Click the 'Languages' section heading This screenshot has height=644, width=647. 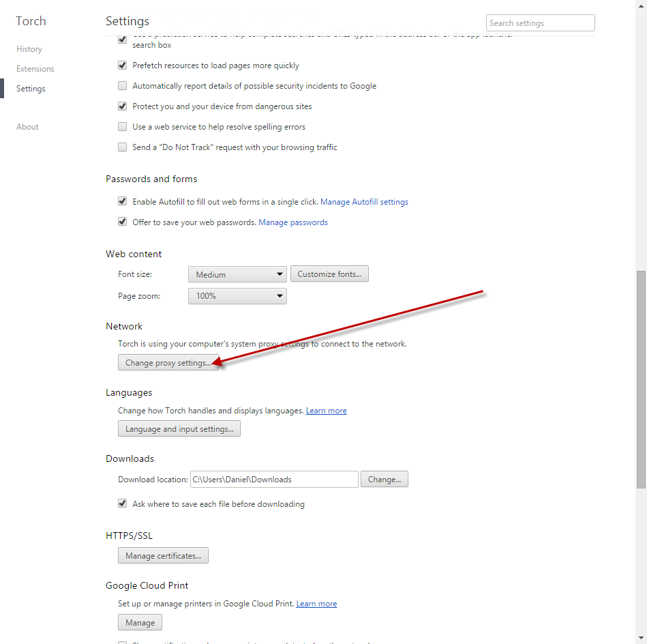(129, 392)
